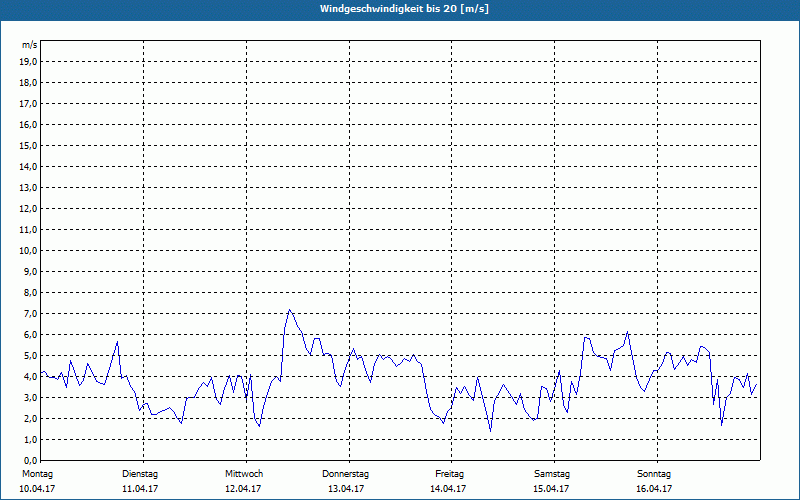This screenshot has height=500, width=800.
Task: Click the date 13.04.17
Action: point(346,489)
